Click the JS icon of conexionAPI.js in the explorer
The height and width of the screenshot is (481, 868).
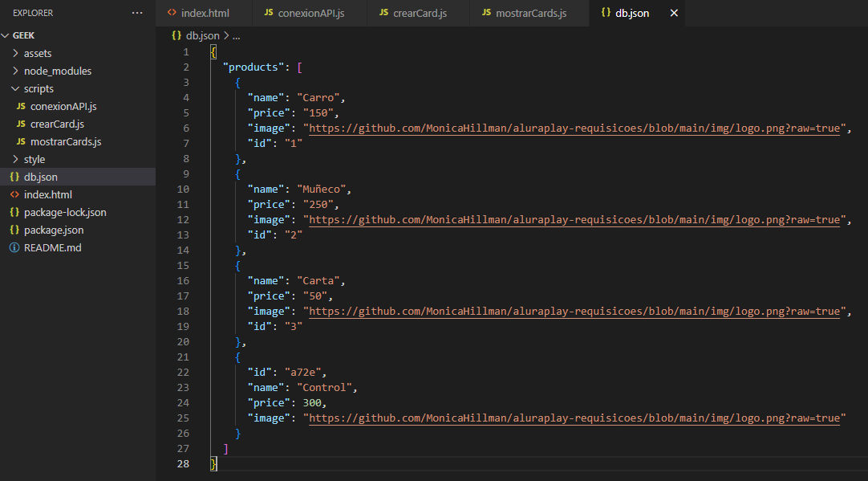click(x=21, y=107)
